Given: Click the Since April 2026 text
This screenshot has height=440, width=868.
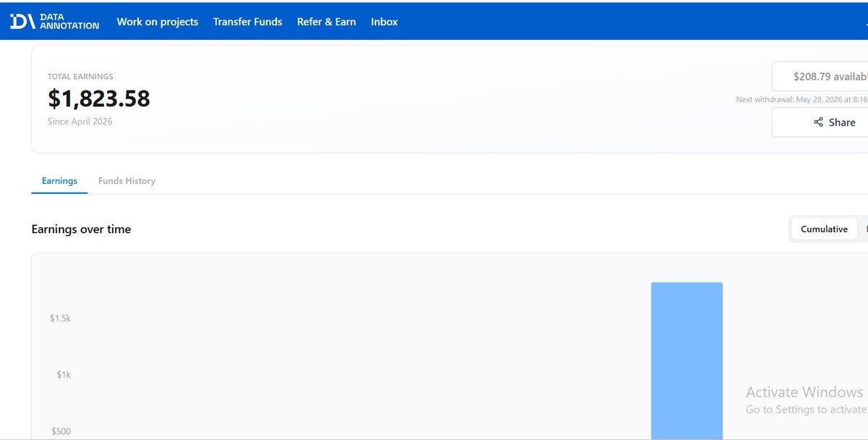Looking at the screenshot, I should (x=80, y=122).
